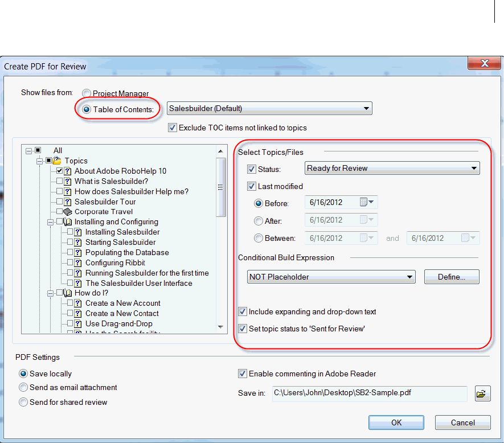
Task: Click topic icon for Create a New Contact
Action: point(78,313)
